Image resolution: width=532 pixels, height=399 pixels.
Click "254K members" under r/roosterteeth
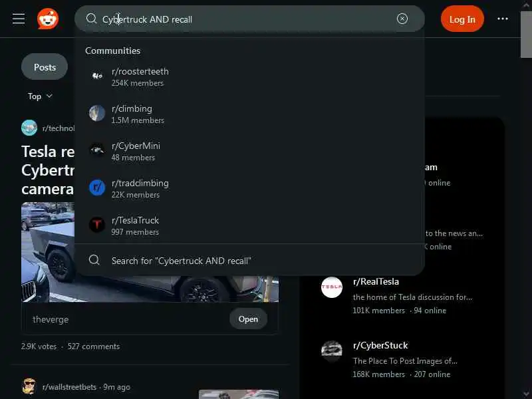coord(138,82)
